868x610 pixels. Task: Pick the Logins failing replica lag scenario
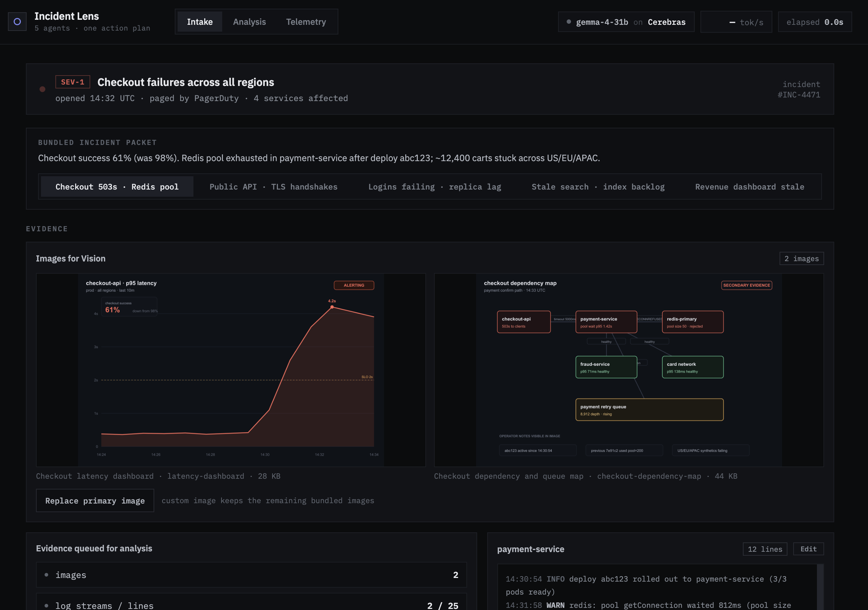tap(434, 187)
